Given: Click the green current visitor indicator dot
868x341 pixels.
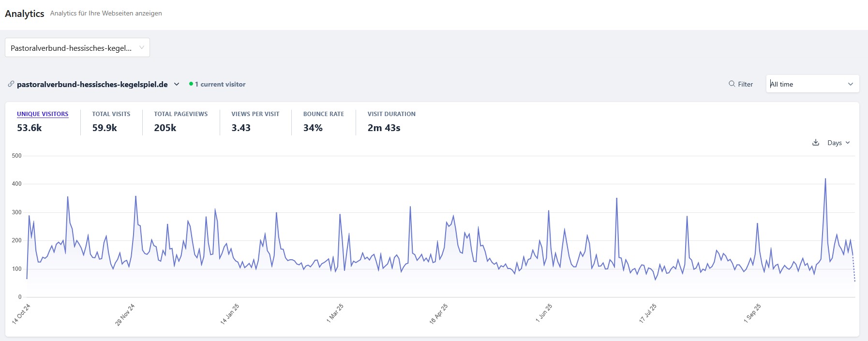Looking at the screenshot, I should [191, 84].
